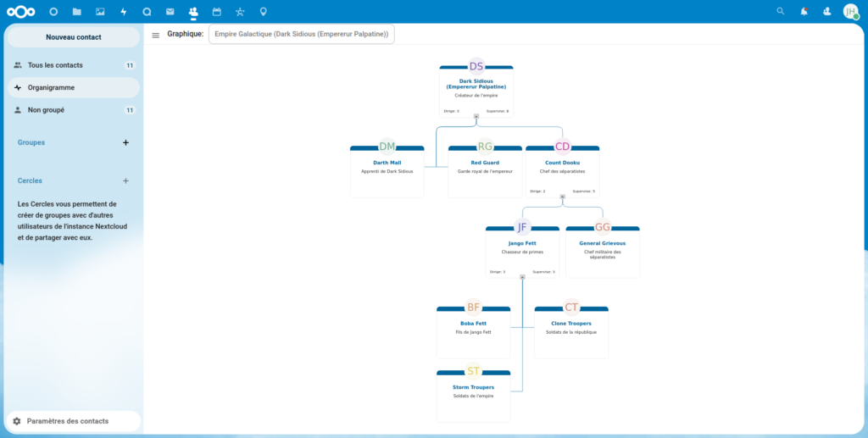This screenshot has height=438, width=868.
Task: Open the Jango Fett name link
Action: [x=522, y=243]
